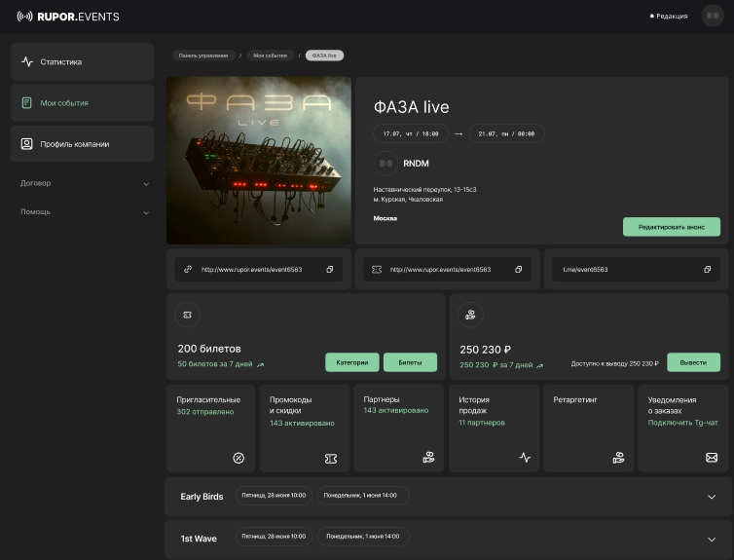This screenshot has width=734, height=560.
Task: Click the envelope icon in order notifications card
Action: (712, 458)
